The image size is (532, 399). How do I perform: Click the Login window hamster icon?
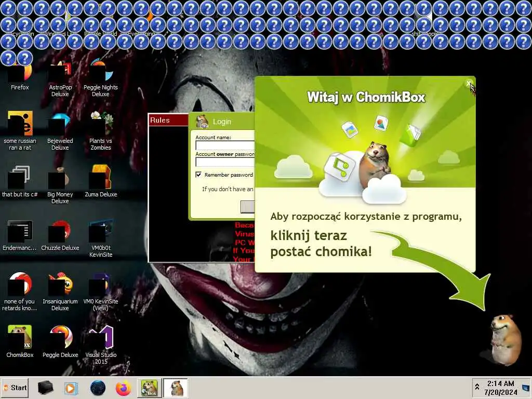coord(203,122)
